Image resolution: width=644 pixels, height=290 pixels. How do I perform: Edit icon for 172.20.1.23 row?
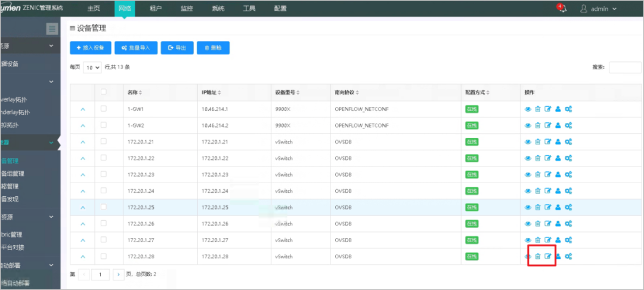point(547,175)
